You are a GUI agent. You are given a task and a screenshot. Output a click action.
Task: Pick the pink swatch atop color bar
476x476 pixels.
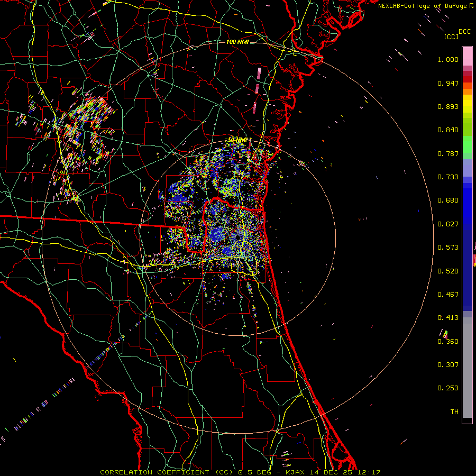point(467,57)
